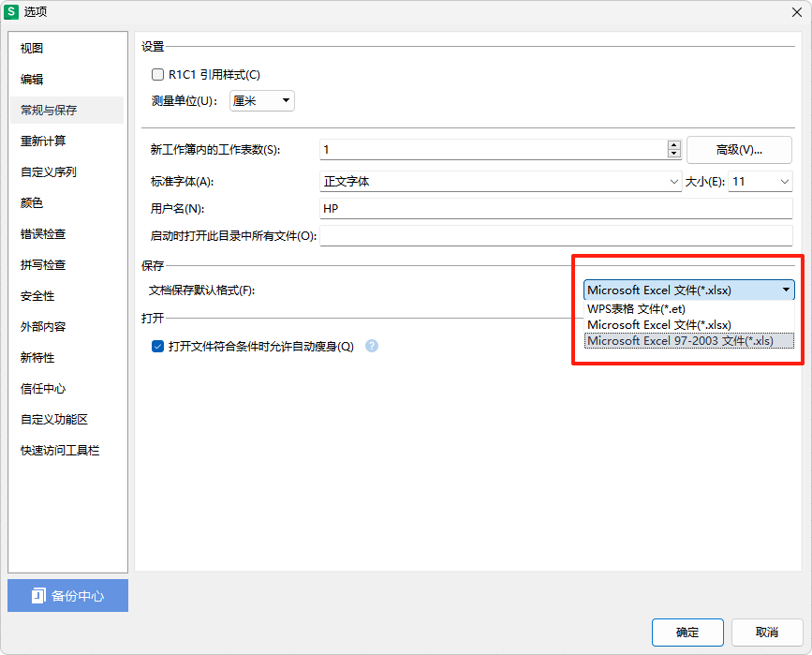Click the 取消 button
812x655 pixels.
coord(767,633)
